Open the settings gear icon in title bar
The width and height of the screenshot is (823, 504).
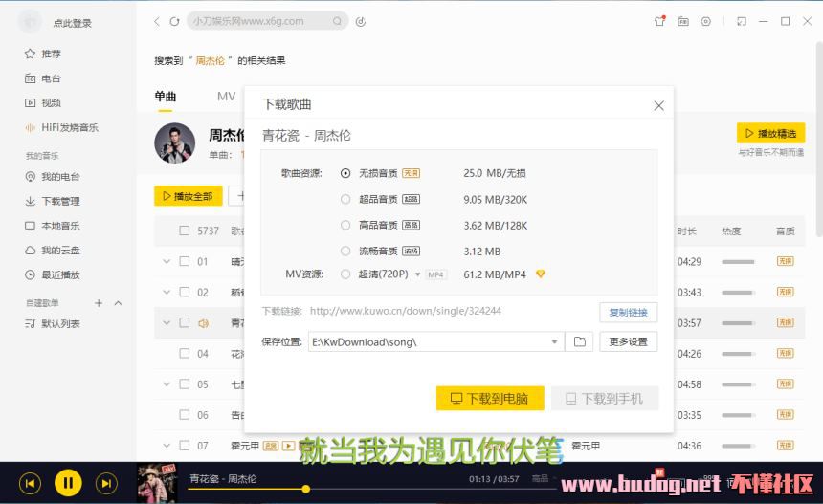(x=706, y=21)
